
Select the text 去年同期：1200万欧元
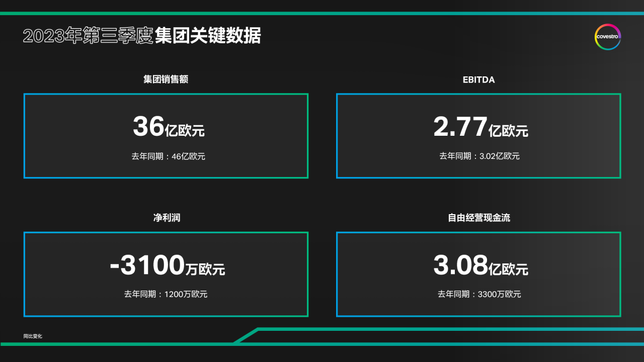click(166, 294)
